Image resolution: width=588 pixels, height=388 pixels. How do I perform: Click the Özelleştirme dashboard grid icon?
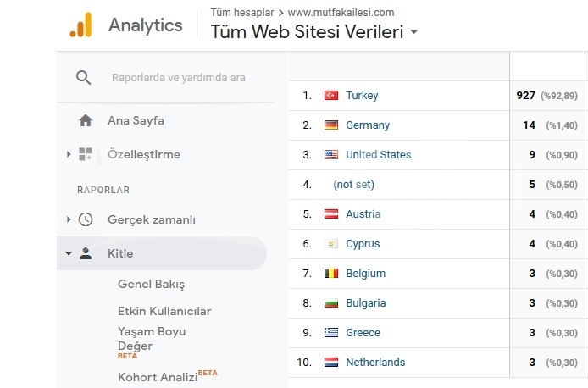click(86, 154)
